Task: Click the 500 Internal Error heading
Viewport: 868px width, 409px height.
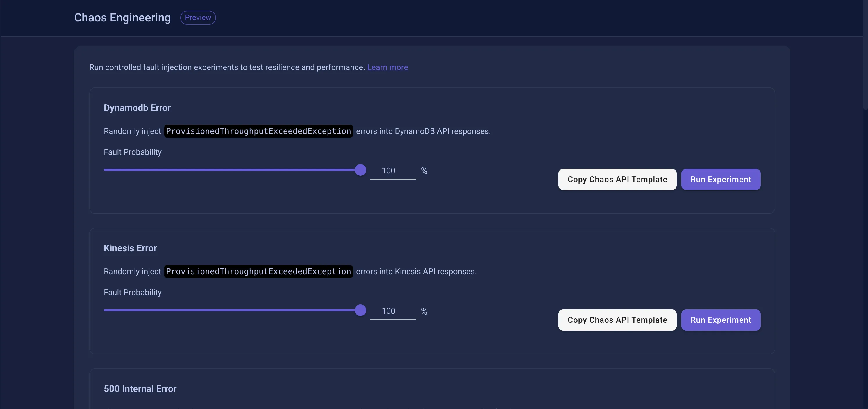Action: tap(140, 389)
